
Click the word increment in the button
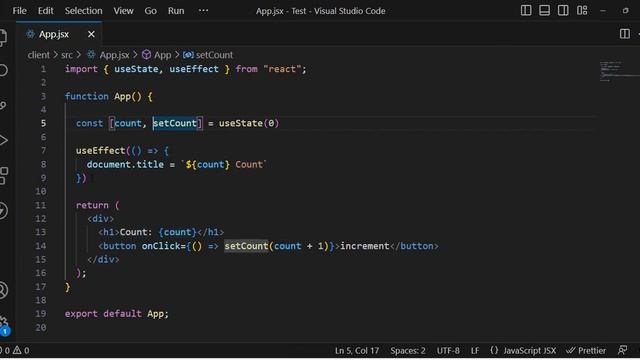[364, 246]
